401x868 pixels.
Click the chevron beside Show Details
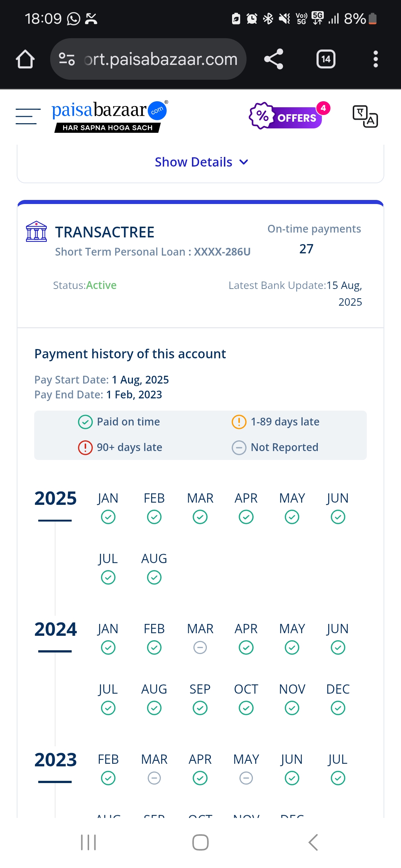[244, 162]
